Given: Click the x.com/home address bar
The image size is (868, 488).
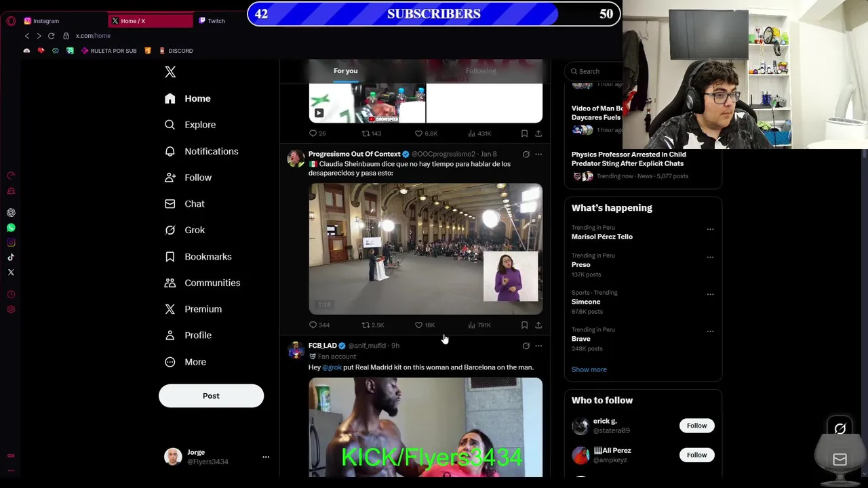Looking at the screenshot, I should pyautogui.click(x=93, y=36).
